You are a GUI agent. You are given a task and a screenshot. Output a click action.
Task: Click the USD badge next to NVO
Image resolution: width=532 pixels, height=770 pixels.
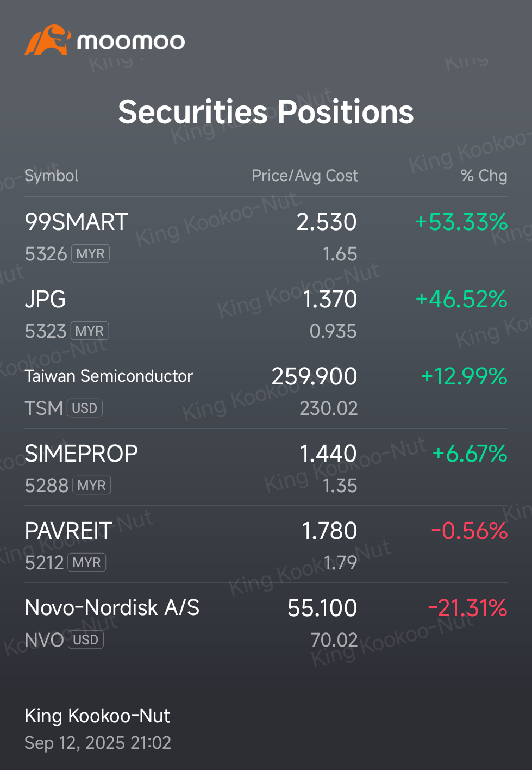[85, 639]
